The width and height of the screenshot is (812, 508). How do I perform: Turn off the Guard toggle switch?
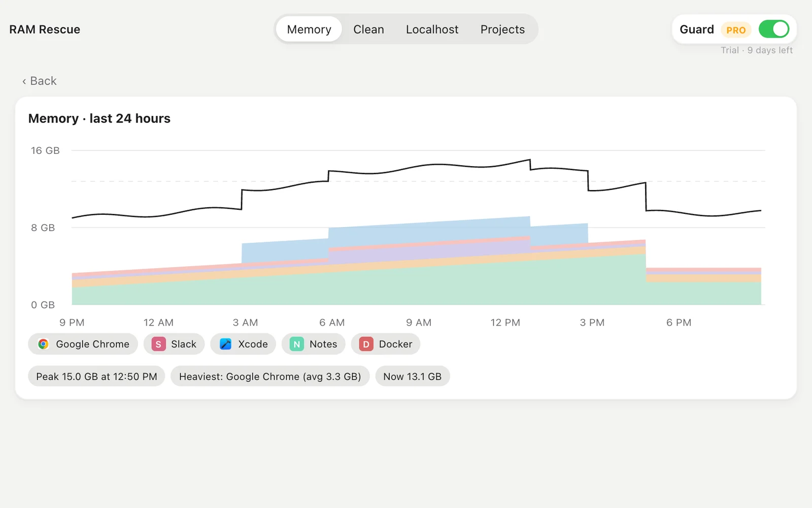[774, 29]
